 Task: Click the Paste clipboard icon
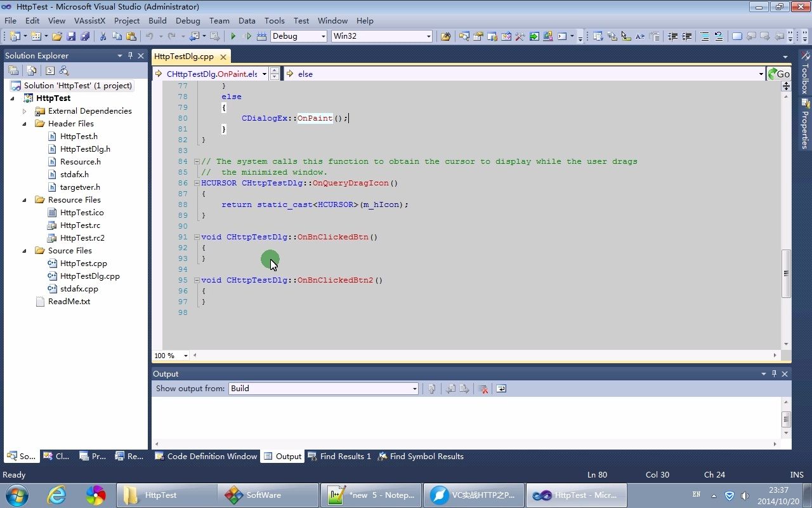point(131,36)
